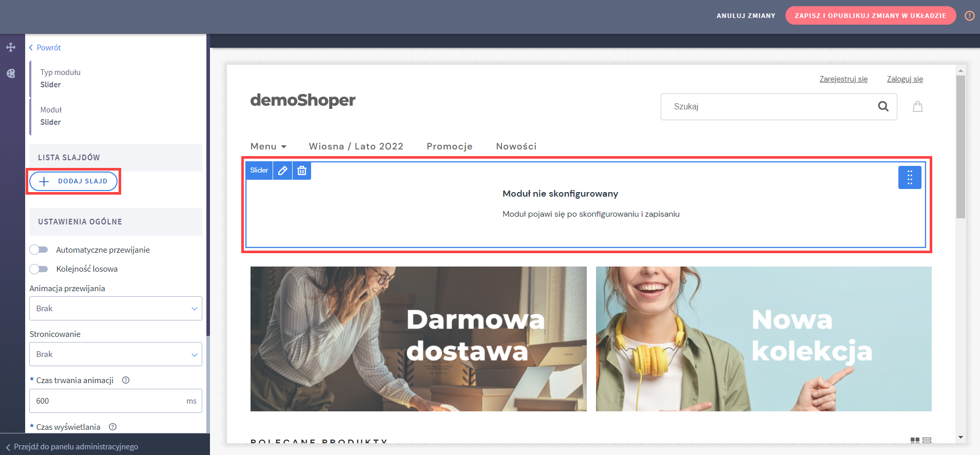
Task: Switch to grid view for products
Action: coord(914,441)
